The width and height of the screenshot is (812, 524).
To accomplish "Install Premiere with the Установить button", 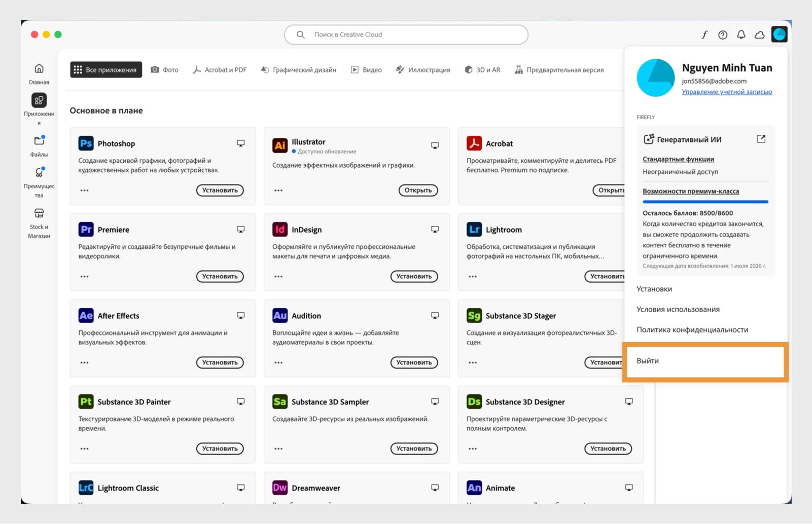I will click(x=220, y=277).
